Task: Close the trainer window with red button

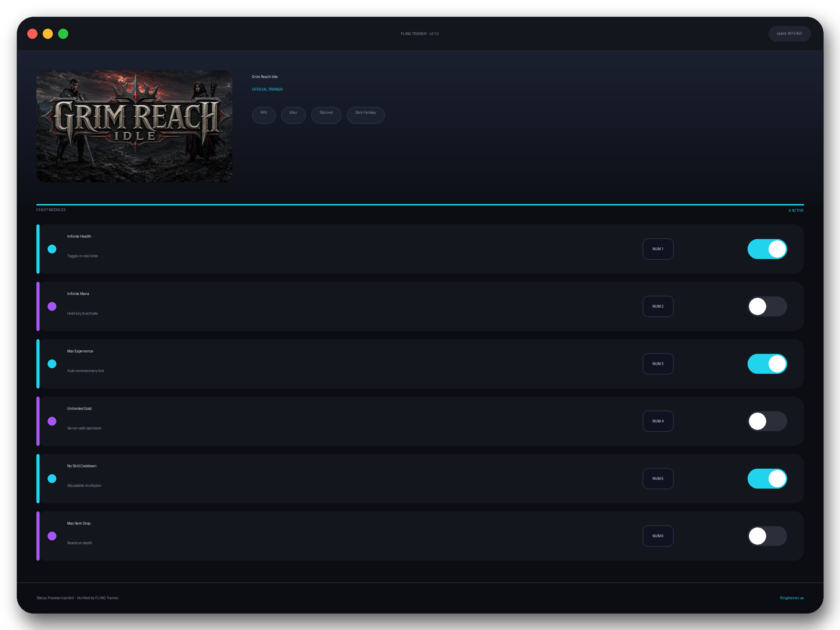Action: (x=32, y=34)
